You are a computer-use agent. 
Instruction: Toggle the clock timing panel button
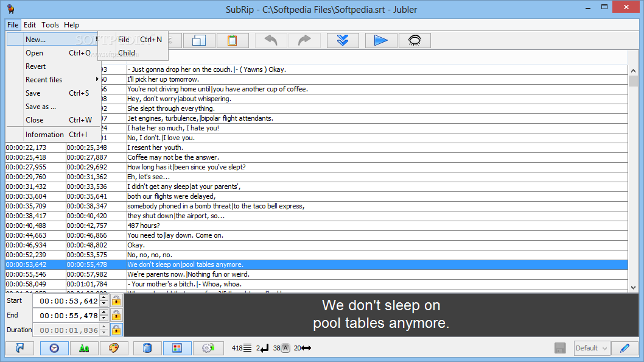tap(54, 348)
